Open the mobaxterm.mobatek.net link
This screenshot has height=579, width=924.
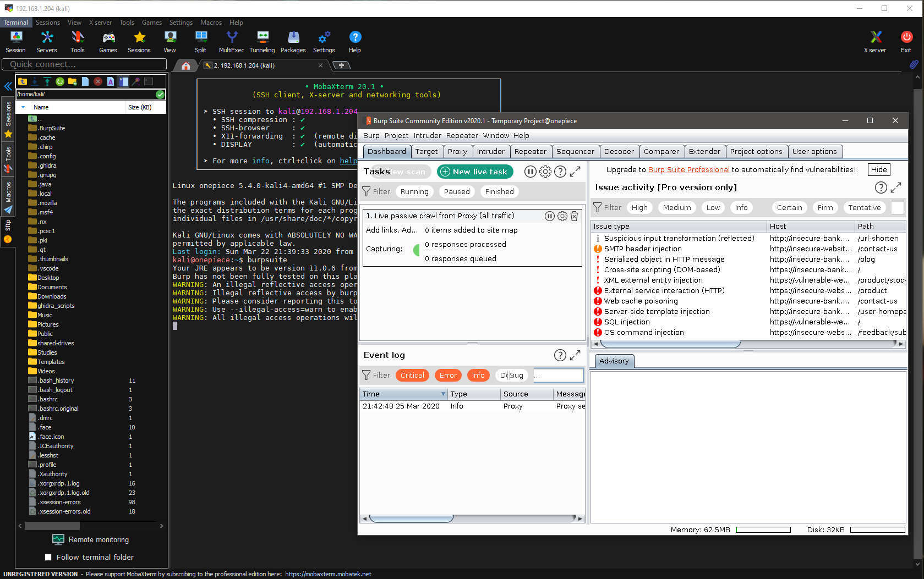328,574
